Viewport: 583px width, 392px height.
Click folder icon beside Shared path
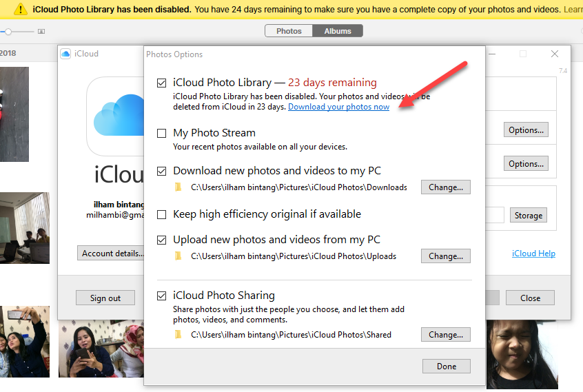[x=178, y=335]
